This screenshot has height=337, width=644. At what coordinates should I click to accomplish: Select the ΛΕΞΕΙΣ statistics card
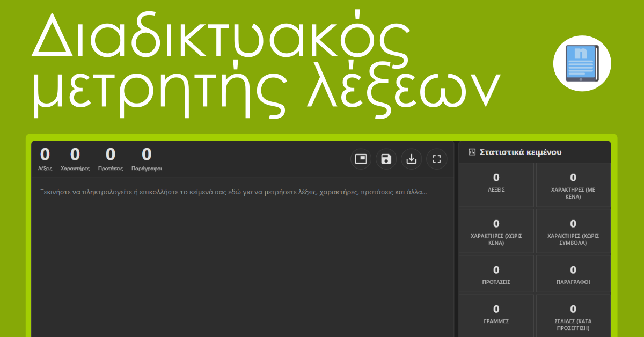[496, 185]
